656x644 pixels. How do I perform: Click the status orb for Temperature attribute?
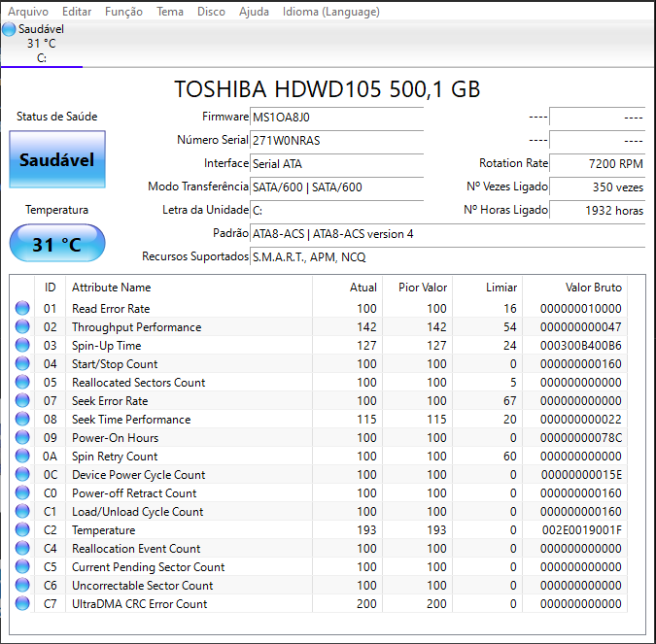click(x=22, y=529)
